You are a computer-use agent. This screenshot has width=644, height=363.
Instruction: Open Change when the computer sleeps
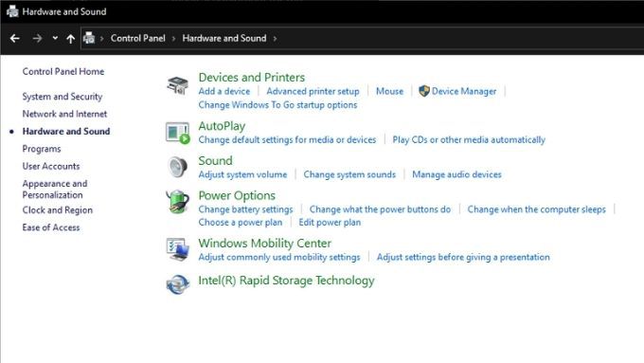pyautogui.click(x=536, y=209)
